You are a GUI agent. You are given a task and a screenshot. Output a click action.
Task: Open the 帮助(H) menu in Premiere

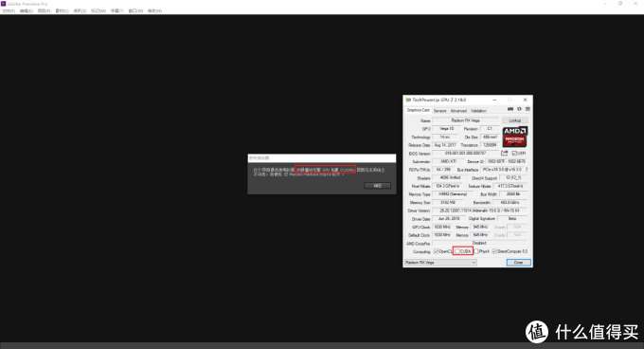point(154,10)
